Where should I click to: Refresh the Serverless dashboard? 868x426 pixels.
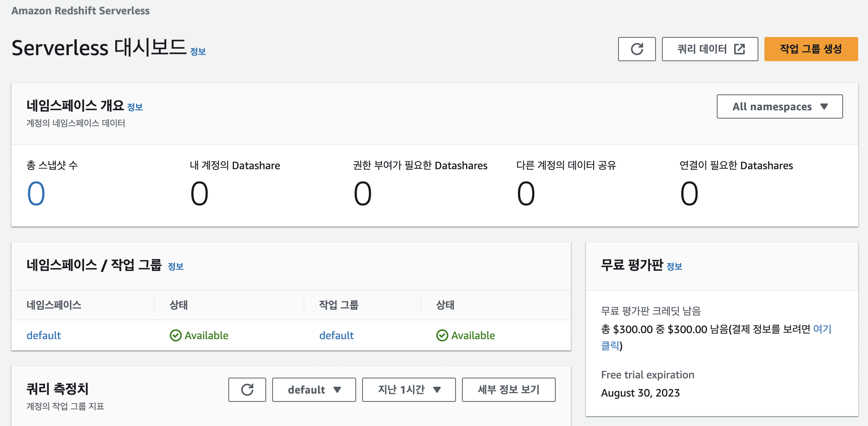(x=637, y=49)
